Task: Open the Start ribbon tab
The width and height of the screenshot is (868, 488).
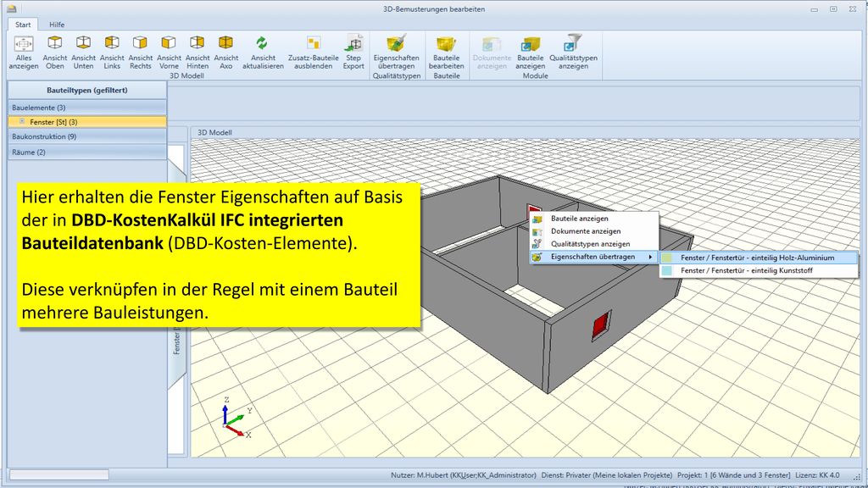Action: coord(23,25)
